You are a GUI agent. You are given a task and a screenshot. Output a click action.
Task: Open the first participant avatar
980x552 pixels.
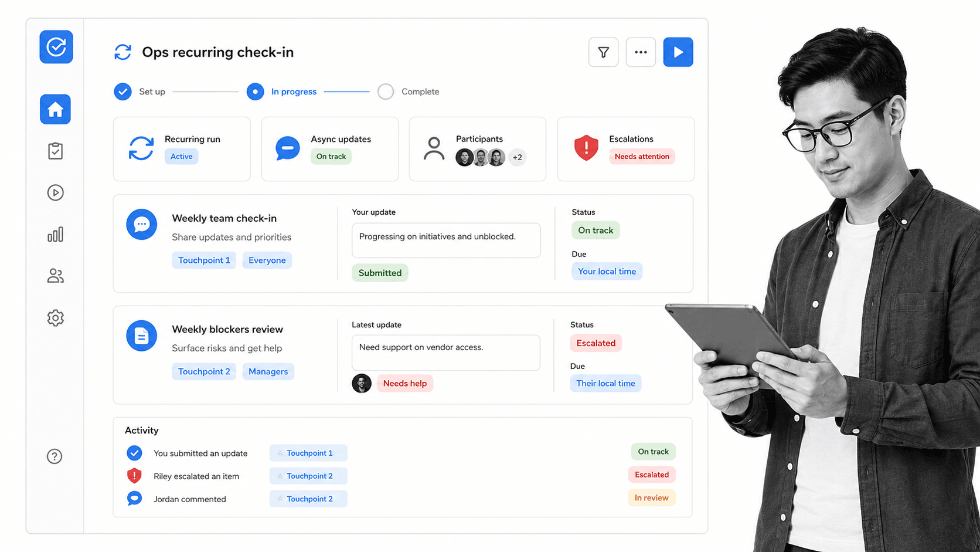(464, 157)
